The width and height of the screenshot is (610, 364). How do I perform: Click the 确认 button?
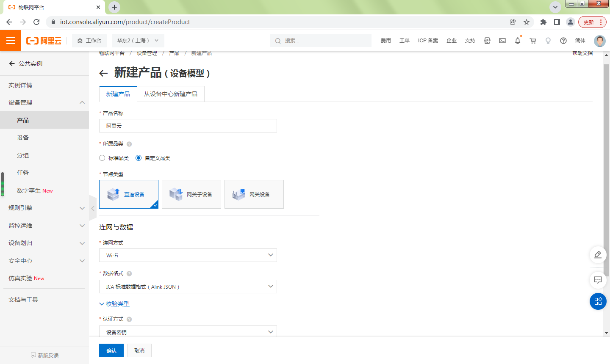coord(111,350)
